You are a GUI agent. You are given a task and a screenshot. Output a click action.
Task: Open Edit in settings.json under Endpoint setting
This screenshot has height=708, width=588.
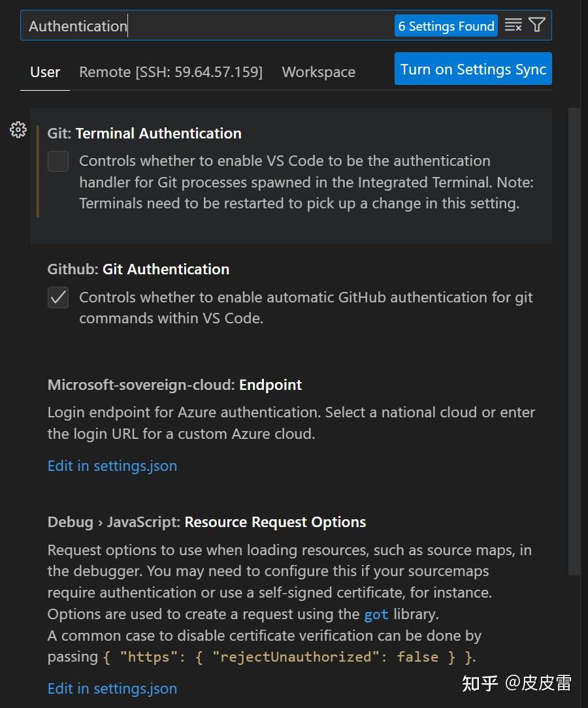(112, 466)
